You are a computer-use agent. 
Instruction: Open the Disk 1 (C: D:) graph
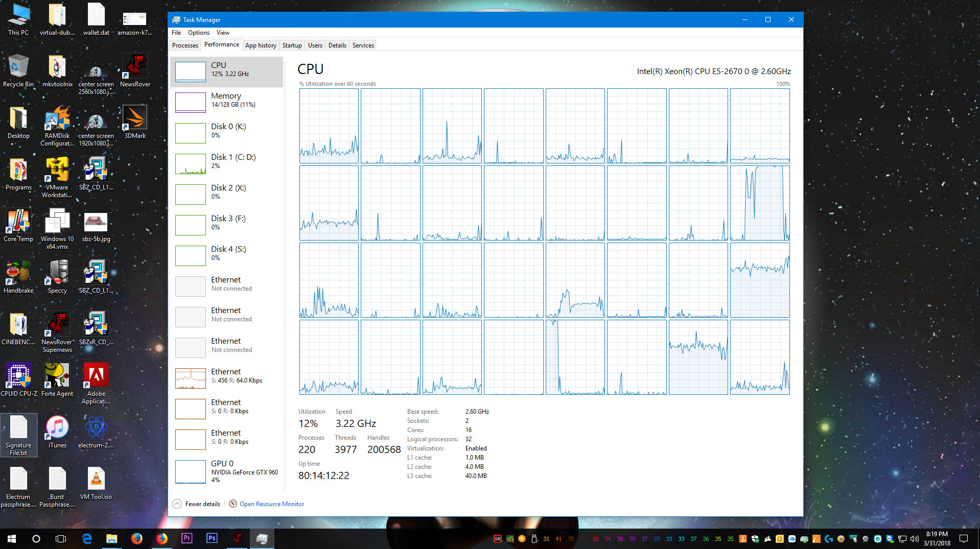click(x=227, y=163)
